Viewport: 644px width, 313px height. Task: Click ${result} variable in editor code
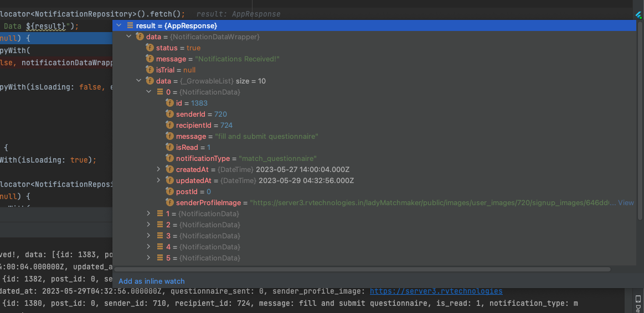pos(45,26)
